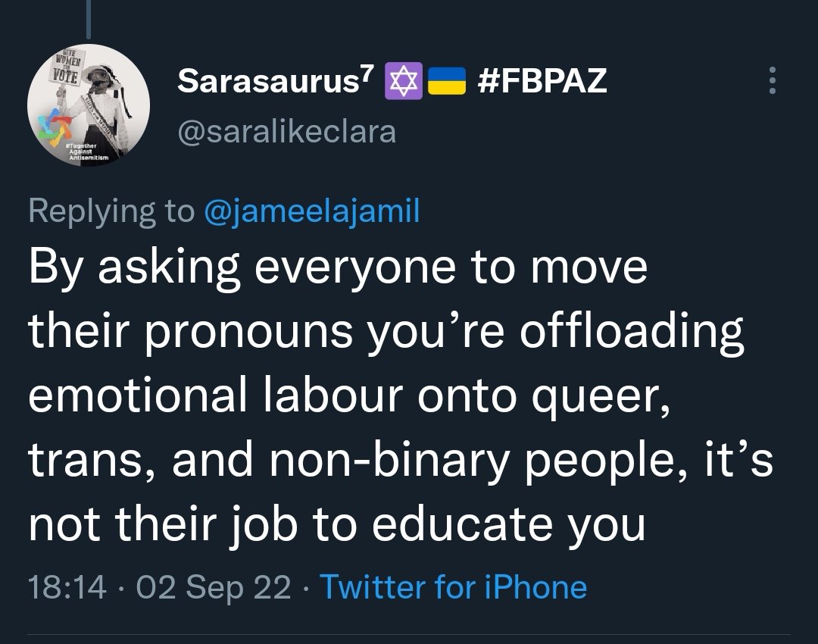This screenshot has height=644, width=818.
Task: Click the Twitter for iPhone source link
Action: pyautogui.click(x=454, y=586)
